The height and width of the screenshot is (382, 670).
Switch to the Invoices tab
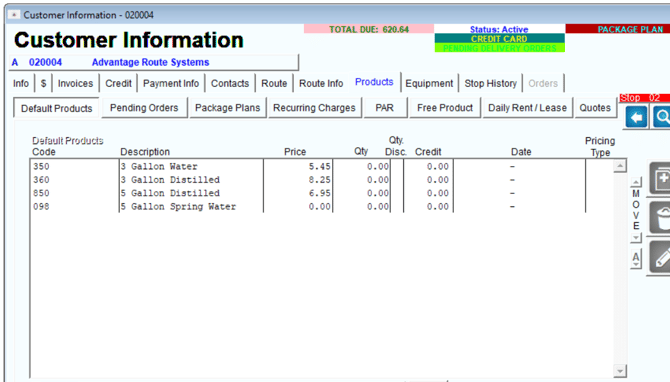(76, 83)
